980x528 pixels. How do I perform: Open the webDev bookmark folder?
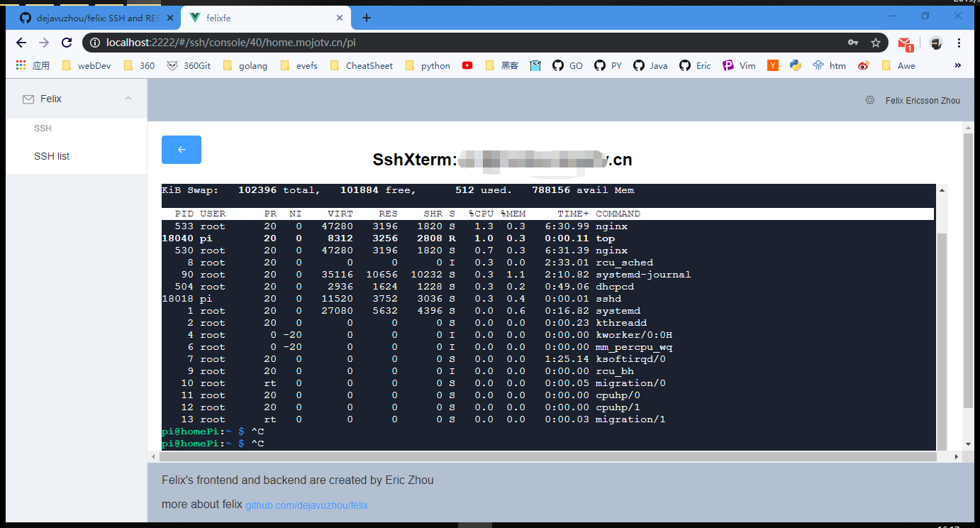tap(87, 65)
